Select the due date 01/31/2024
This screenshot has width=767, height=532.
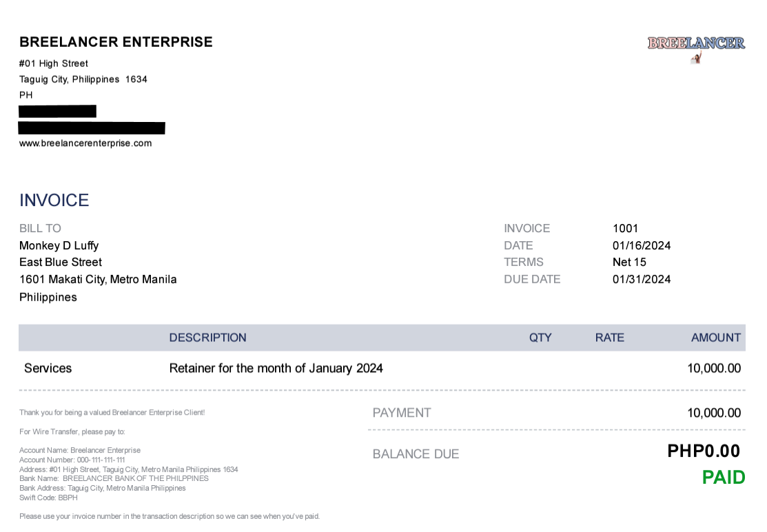(x=641, y=279)
